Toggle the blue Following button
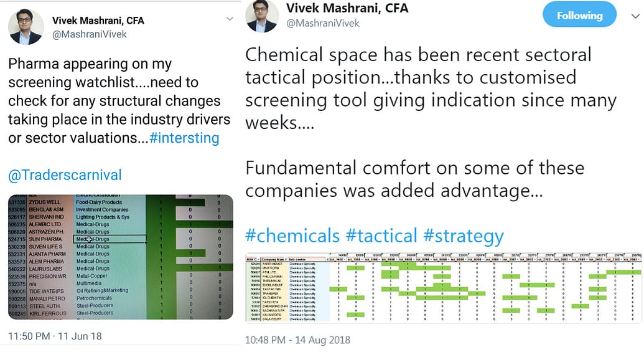Screen dimensions: 644x352 [x=579, y=16]
